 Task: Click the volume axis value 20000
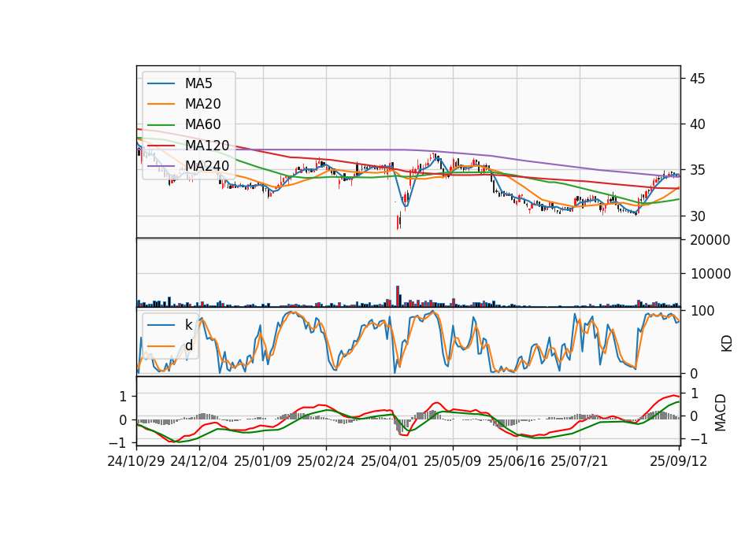click(x=710, y=240)
